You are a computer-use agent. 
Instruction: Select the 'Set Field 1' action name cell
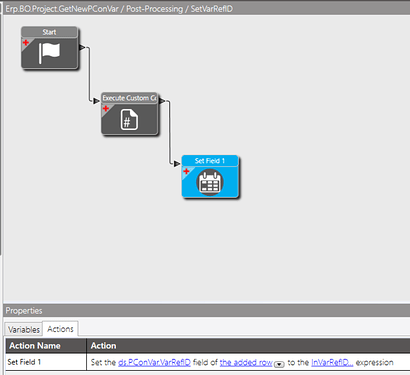point(46,362)
